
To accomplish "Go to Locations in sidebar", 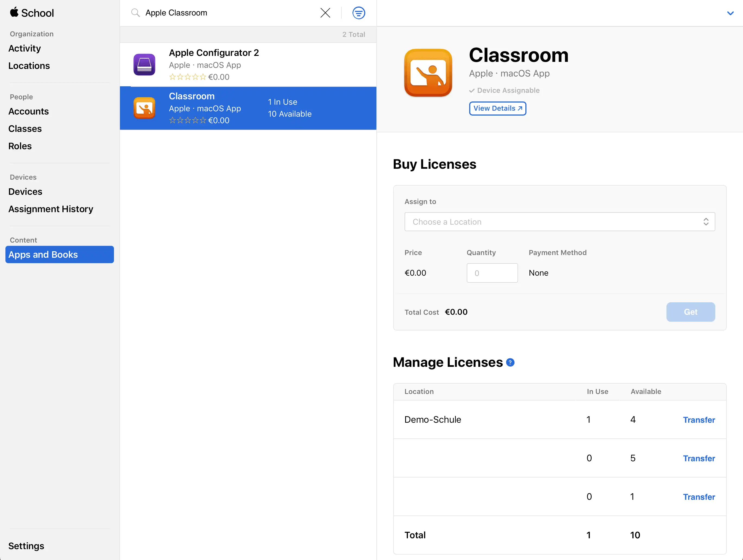I will pyautogui.click(x=29, y=66).
